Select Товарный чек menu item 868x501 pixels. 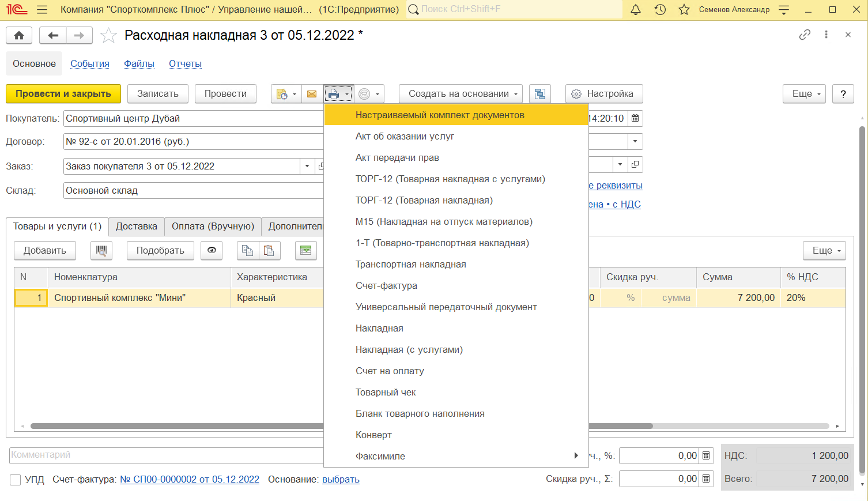456,393
